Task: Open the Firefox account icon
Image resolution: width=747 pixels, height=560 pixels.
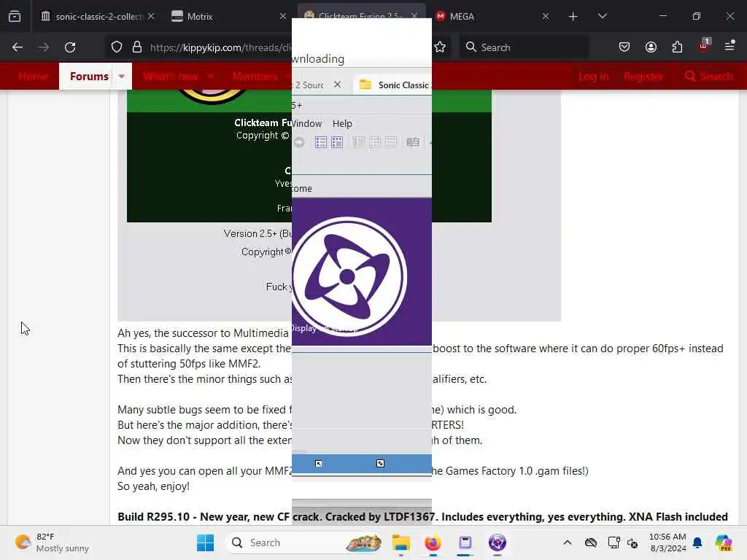Action: coord(651,47)
